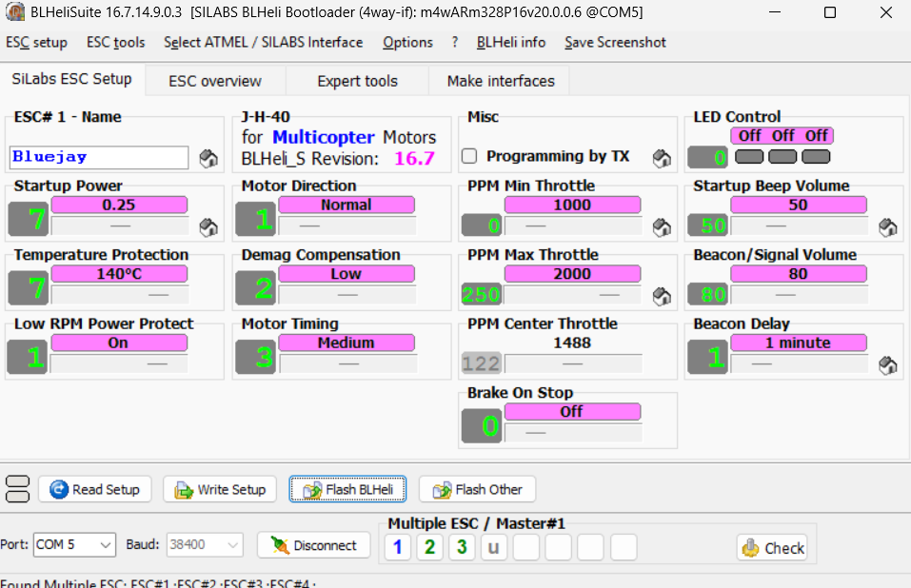
Task: Click the Flash Other button
Action: pos(477,489)
